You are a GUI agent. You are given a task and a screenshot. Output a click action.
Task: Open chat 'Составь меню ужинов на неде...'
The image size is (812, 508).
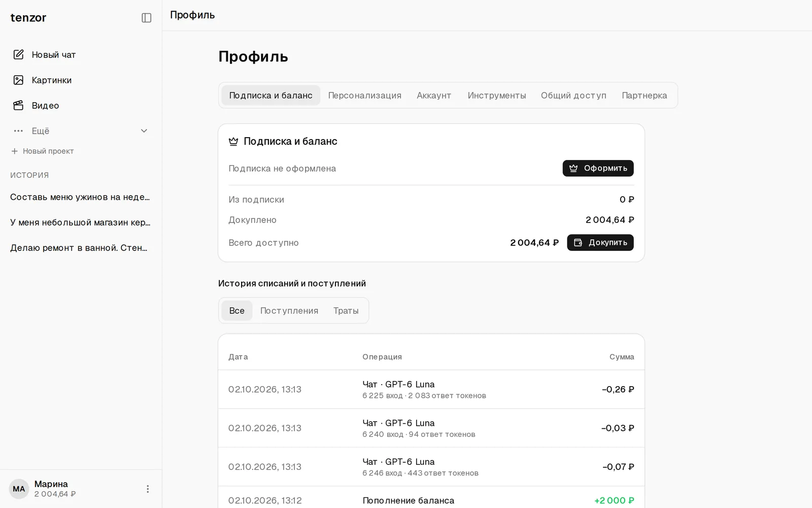(x=80, y=197)
